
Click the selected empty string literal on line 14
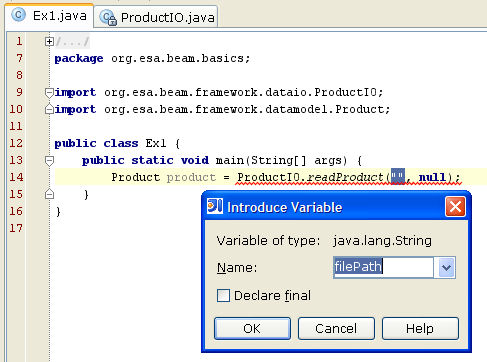point(398,176)
